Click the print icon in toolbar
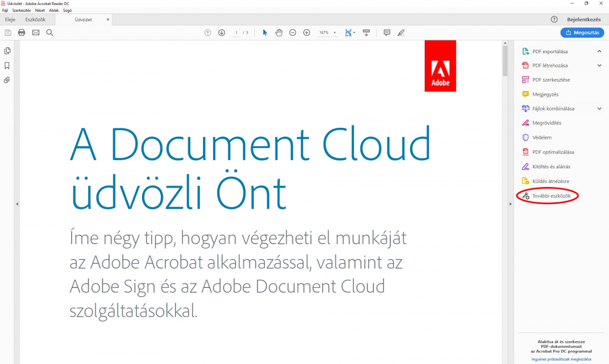The height and width of the screenshot is (364, 609). 21,32
